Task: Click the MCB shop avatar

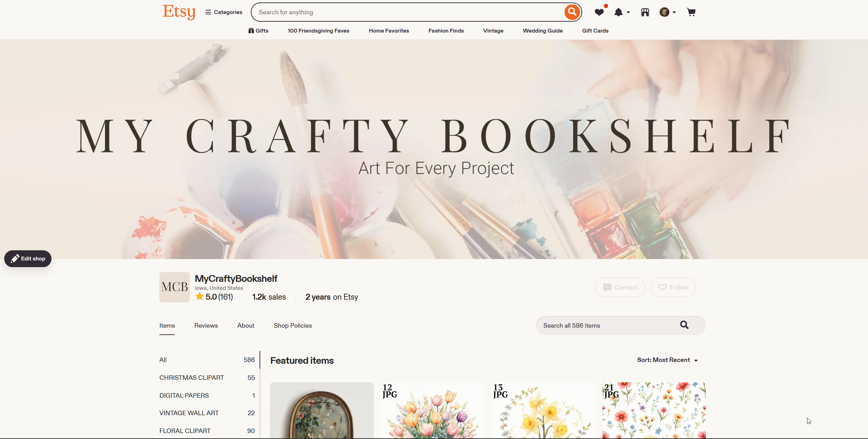Action: (174, 287)
